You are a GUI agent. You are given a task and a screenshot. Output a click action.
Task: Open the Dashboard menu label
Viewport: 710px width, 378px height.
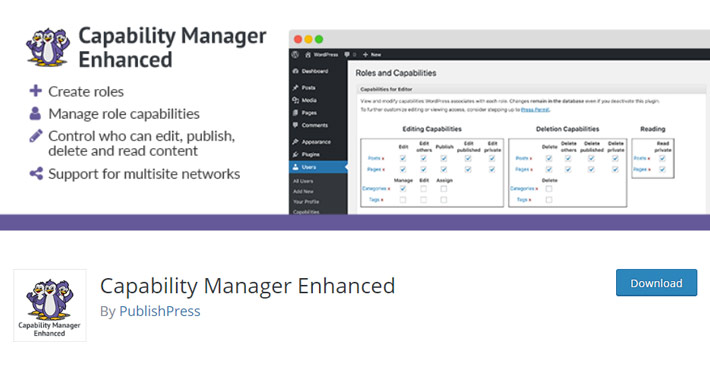click(x=315, y=71)
